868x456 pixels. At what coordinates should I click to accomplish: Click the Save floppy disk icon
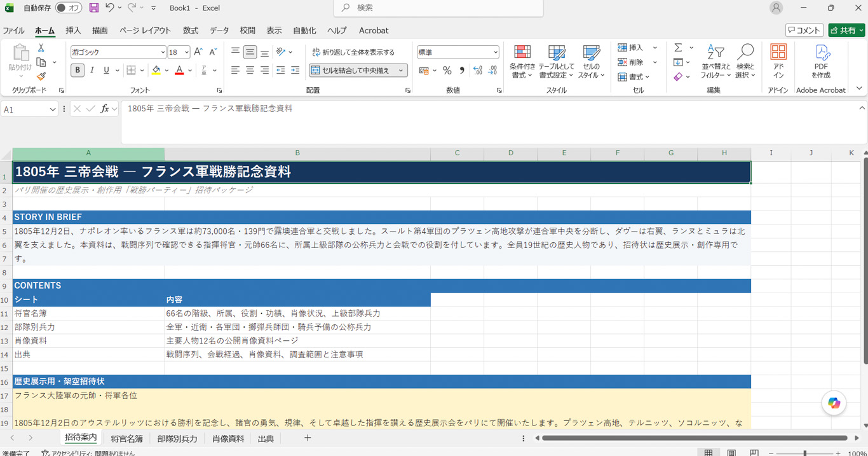click(94, 8)
